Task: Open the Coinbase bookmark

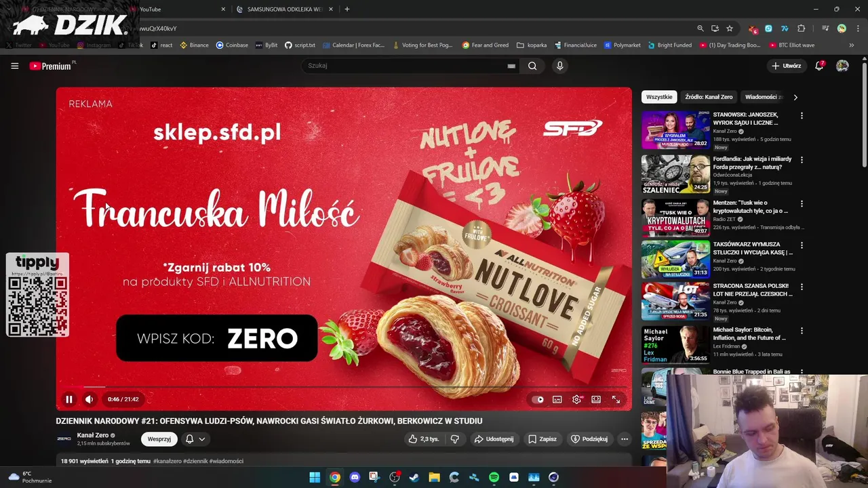Action: pyautogui.click(x=232, y=45)
